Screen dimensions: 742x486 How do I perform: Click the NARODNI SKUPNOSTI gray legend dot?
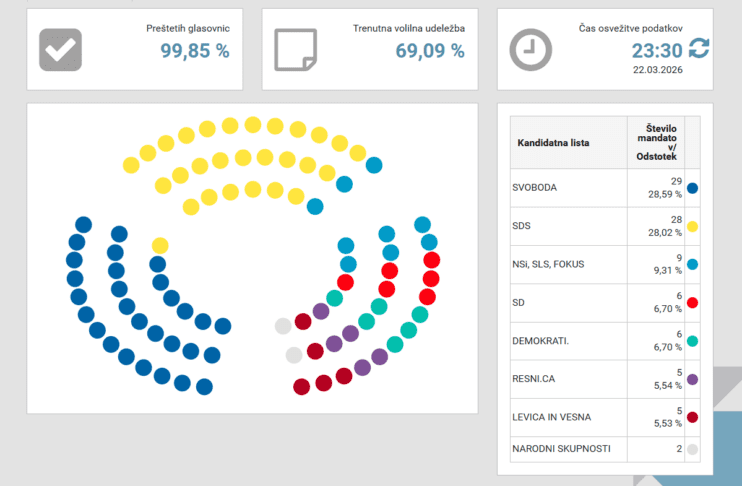pos(692,450)
